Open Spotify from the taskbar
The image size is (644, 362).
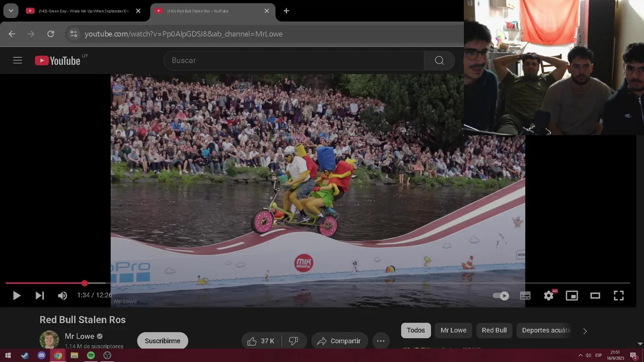(91, 355)
